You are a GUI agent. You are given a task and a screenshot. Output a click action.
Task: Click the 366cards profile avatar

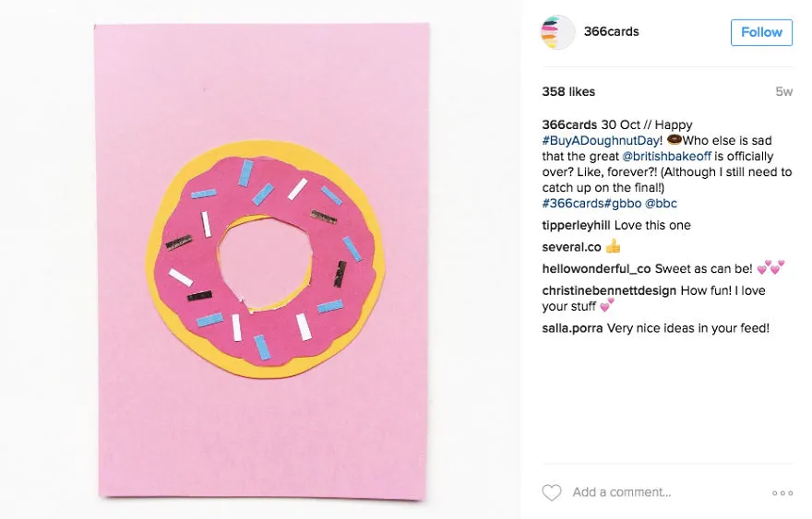[x=557, y=32]
